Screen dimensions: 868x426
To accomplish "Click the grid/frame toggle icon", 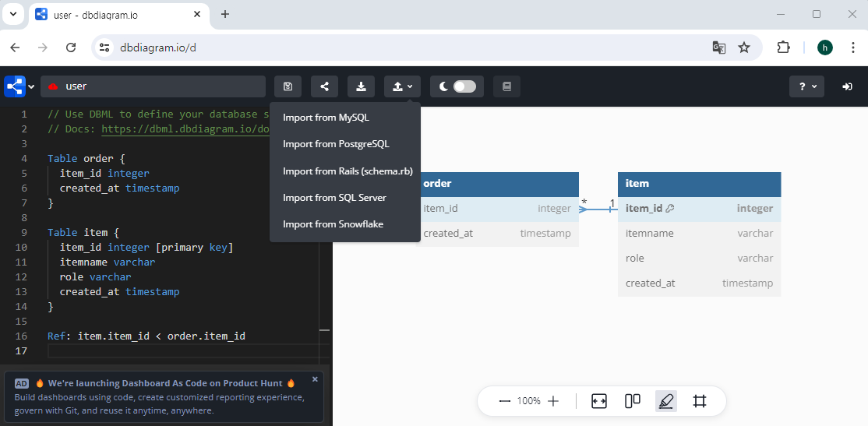I will 700,401.
